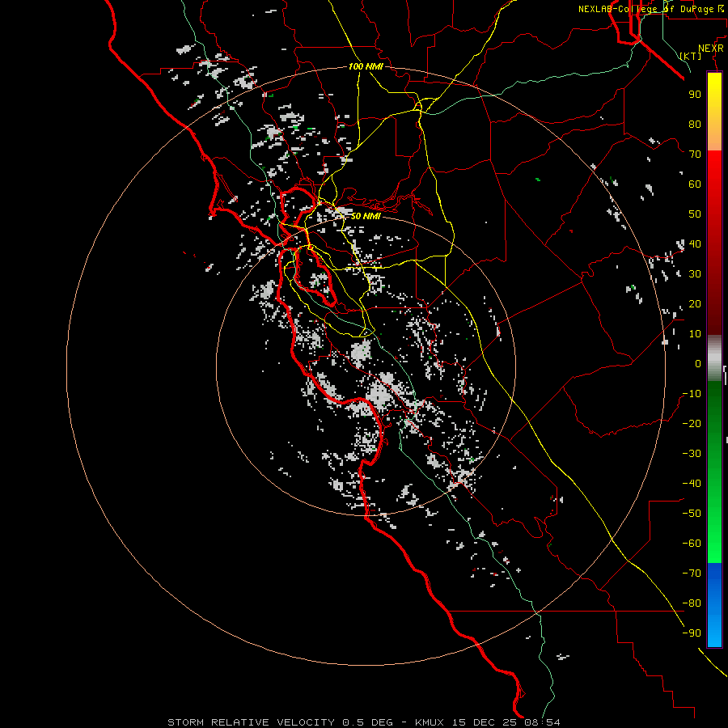Screen dimensions: 728x728
Task: Click the "NEXR" label above the scale
Action: tap(711, 49)
